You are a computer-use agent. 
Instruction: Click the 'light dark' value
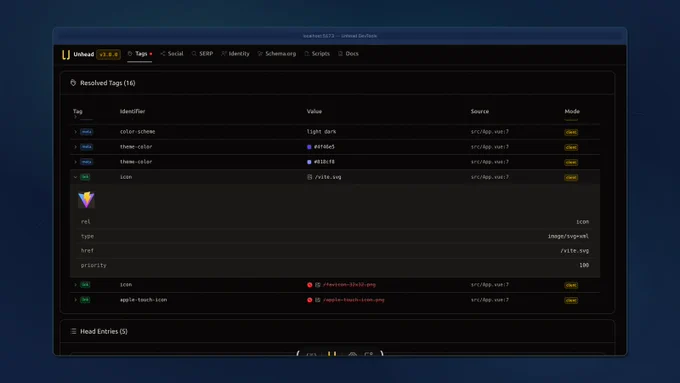click(321, 132)
